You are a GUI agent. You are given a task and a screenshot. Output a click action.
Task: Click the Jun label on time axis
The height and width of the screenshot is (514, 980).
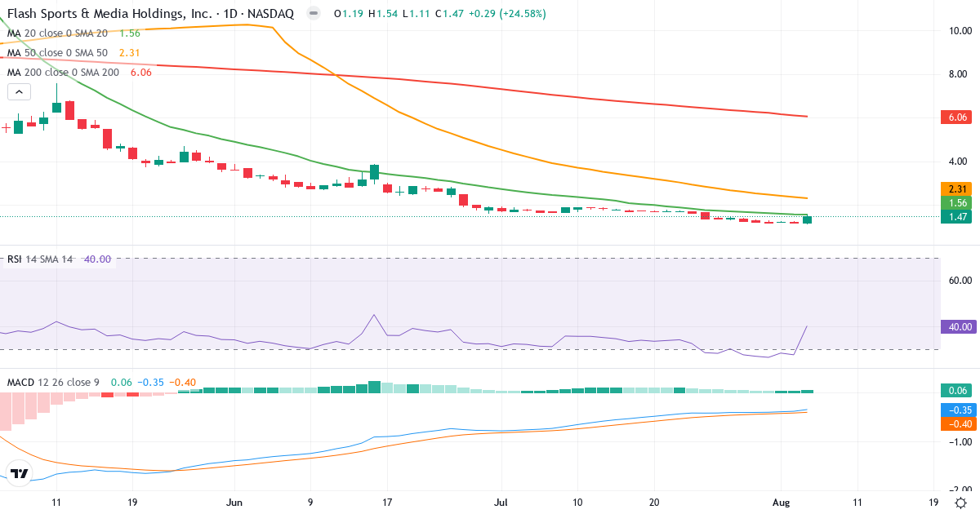234,503
